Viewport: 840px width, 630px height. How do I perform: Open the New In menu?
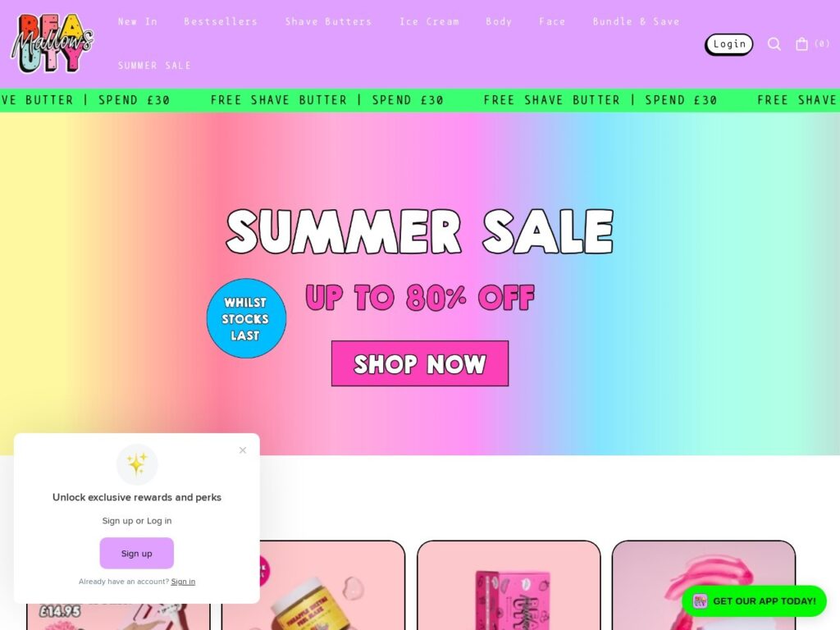[138, 22]
